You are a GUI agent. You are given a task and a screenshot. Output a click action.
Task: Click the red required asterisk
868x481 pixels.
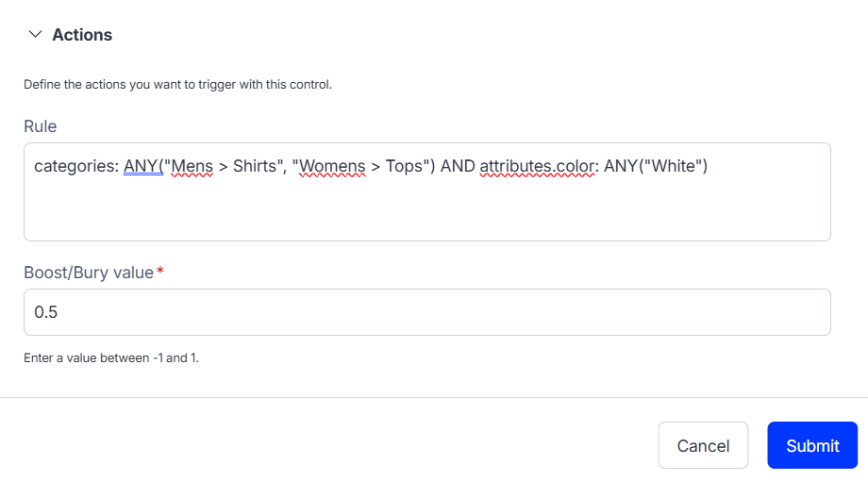(x=160, y=272)
